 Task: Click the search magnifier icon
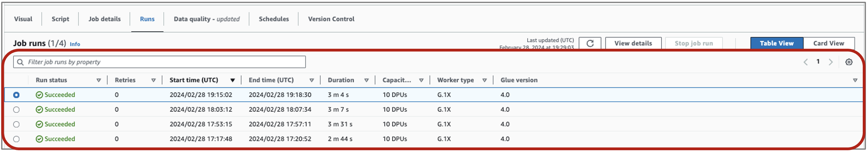coord(20,62)
